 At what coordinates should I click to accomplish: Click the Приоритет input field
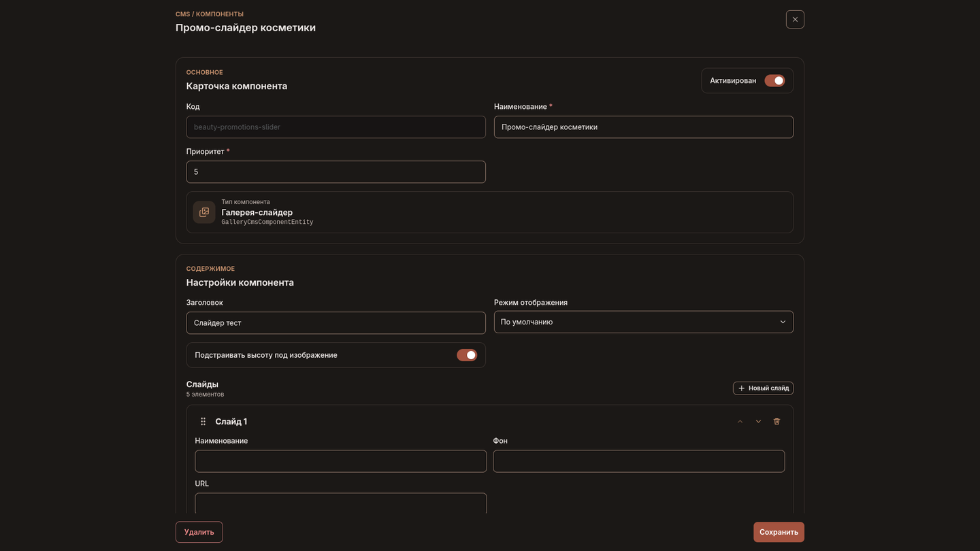click(336, 172)
